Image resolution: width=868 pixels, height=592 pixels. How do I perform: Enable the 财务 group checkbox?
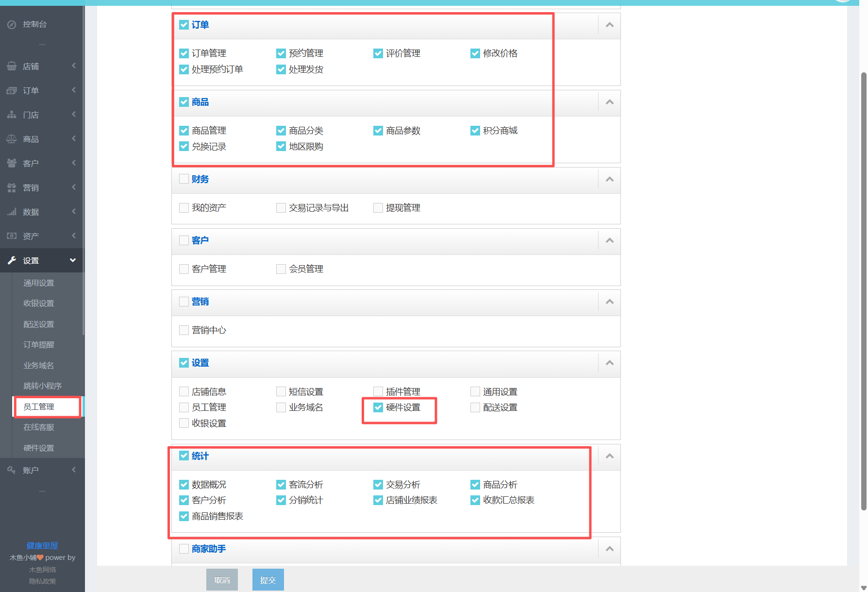184,179
